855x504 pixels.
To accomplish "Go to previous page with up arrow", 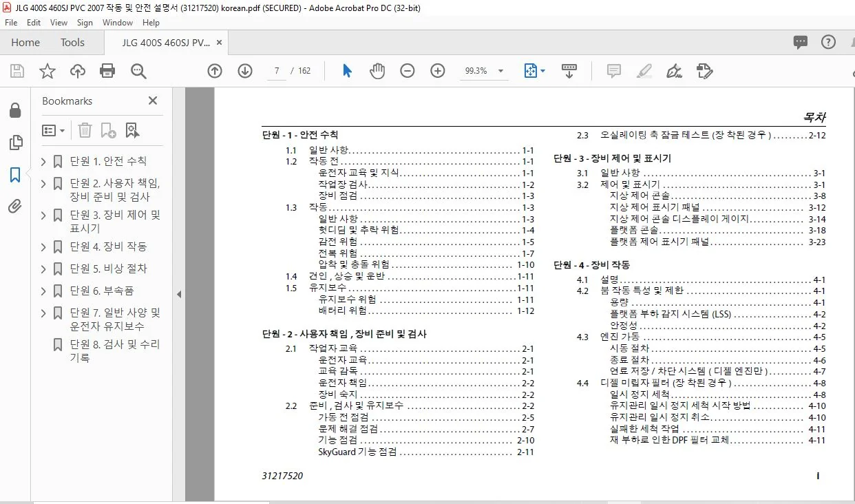I will tap(215, 71).
